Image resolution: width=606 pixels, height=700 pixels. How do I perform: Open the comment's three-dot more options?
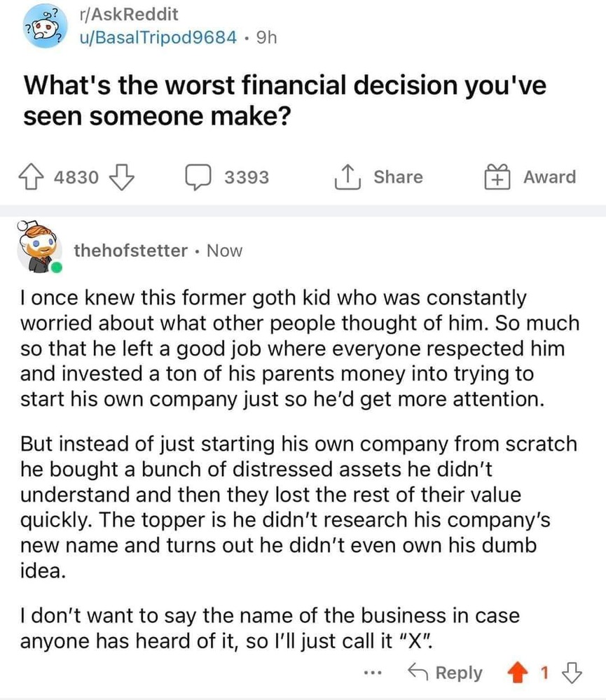[373, 673]
